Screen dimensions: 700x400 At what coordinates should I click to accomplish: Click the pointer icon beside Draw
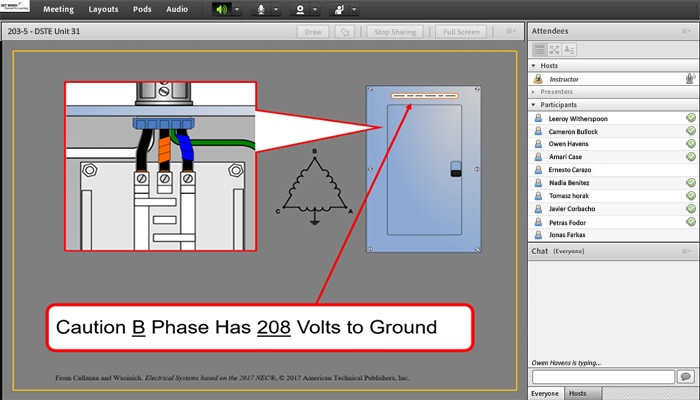pos(344,32)
